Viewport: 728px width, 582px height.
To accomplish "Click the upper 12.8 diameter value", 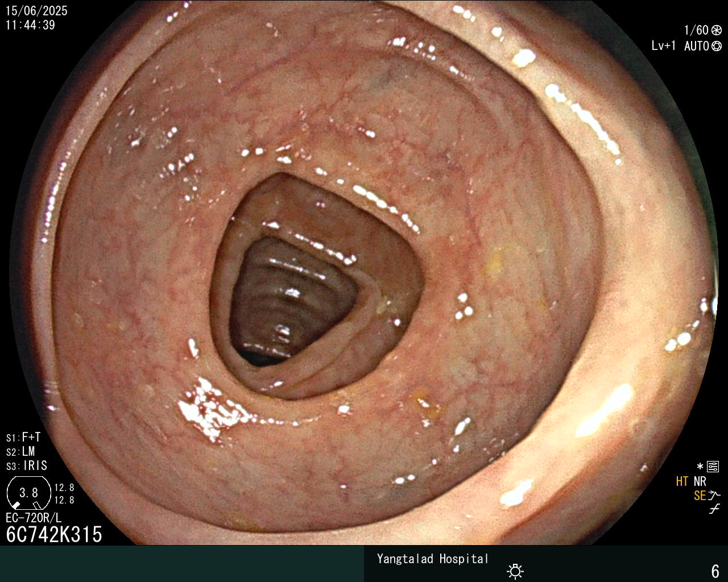I will (64, 488).
